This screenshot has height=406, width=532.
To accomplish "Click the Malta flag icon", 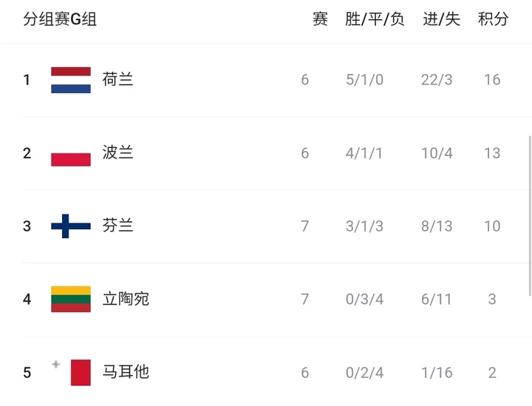I will coord(80,372).
